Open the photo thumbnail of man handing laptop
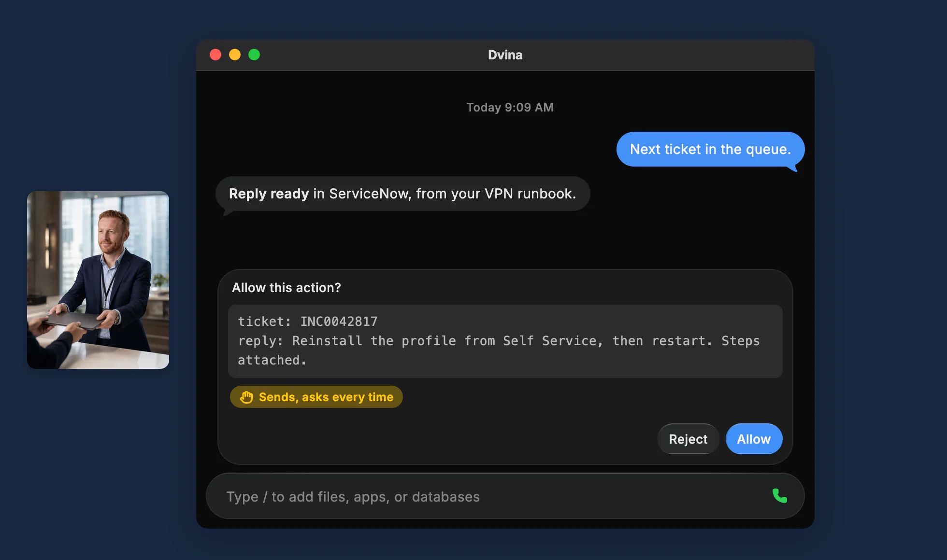This screenshot has height=560, width=947. point(98,280)
